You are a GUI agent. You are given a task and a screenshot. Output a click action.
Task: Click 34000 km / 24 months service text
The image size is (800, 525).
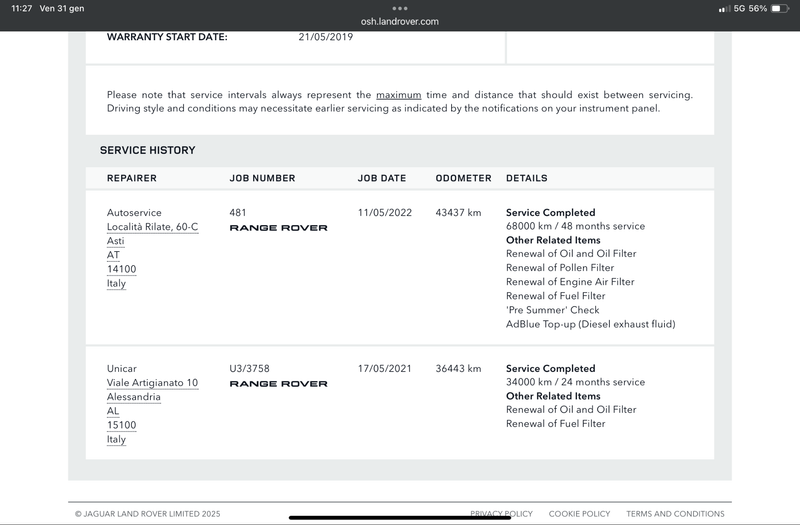coord(575,382)
